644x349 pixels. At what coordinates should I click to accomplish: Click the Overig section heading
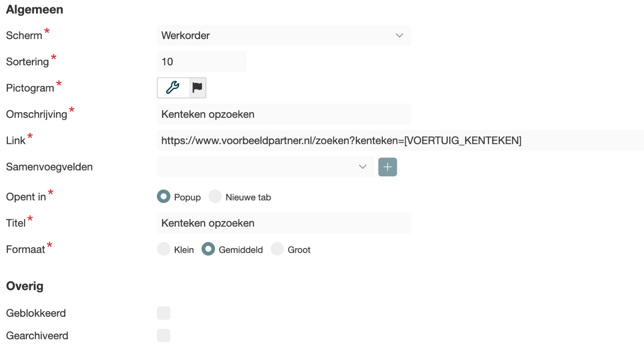[x=25, y=286]
